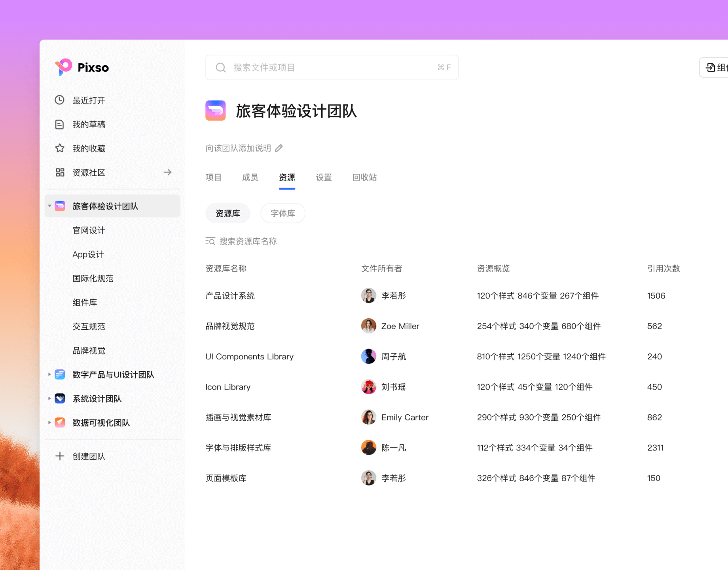Click the Pixso logo icon
728x570 pixels.
[63, 67]
